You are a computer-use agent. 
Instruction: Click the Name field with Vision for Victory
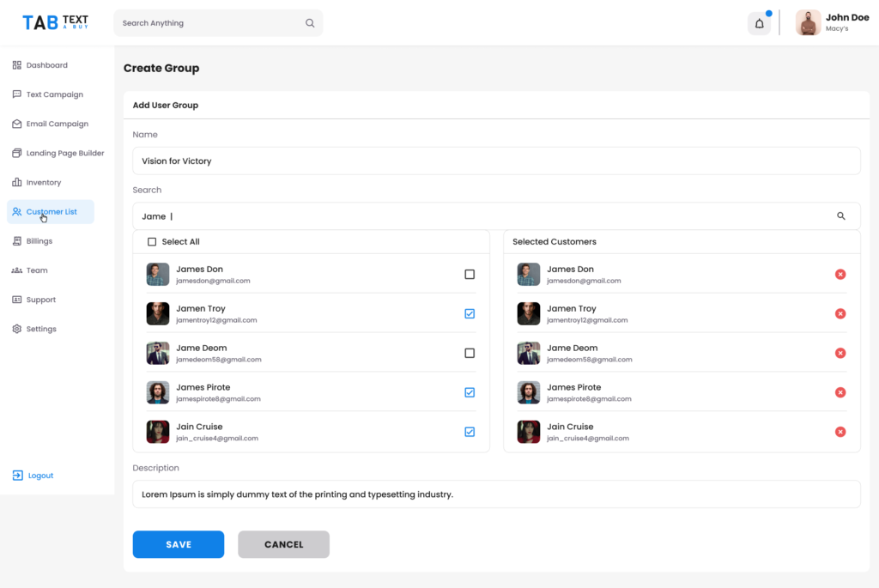(x=496, y=161)
